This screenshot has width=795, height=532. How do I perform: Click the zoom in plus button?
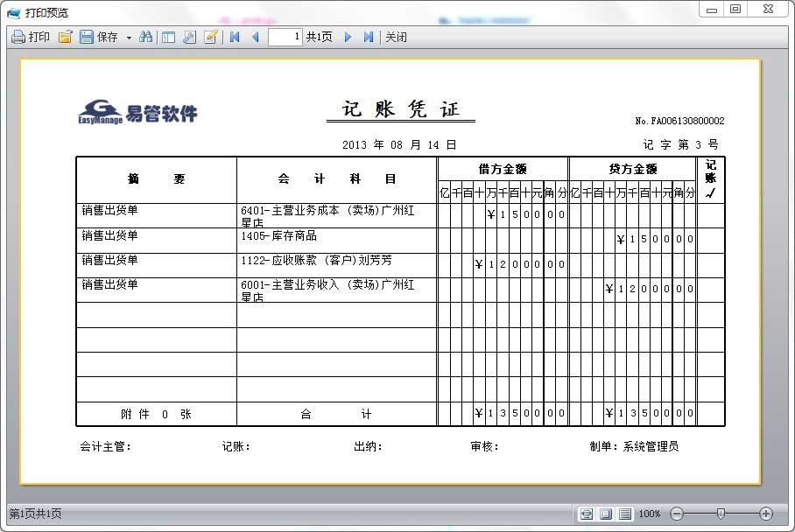(766, 514)
